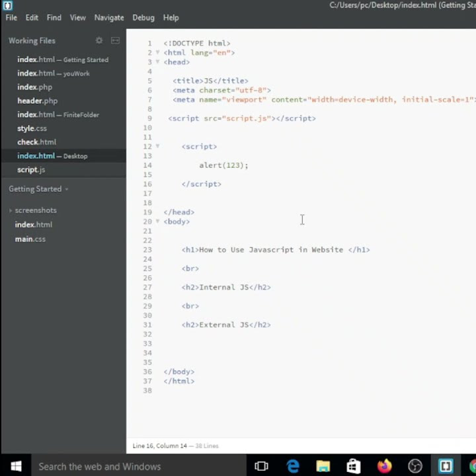476x476 pixels.
Task: Open the View menu
Action: (x=78, y=18)
